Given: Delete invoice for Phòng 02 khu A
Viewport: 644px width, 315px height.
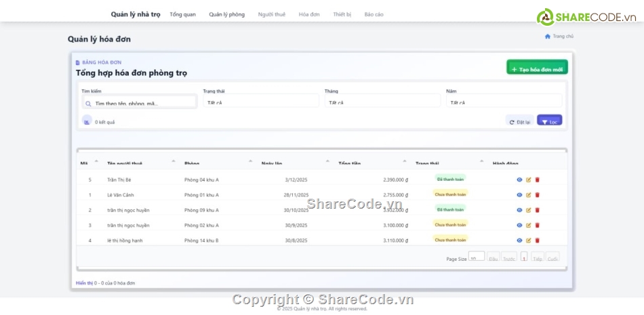Looking at the screenshot, I should pyautogui.click(x=537, y=225).
